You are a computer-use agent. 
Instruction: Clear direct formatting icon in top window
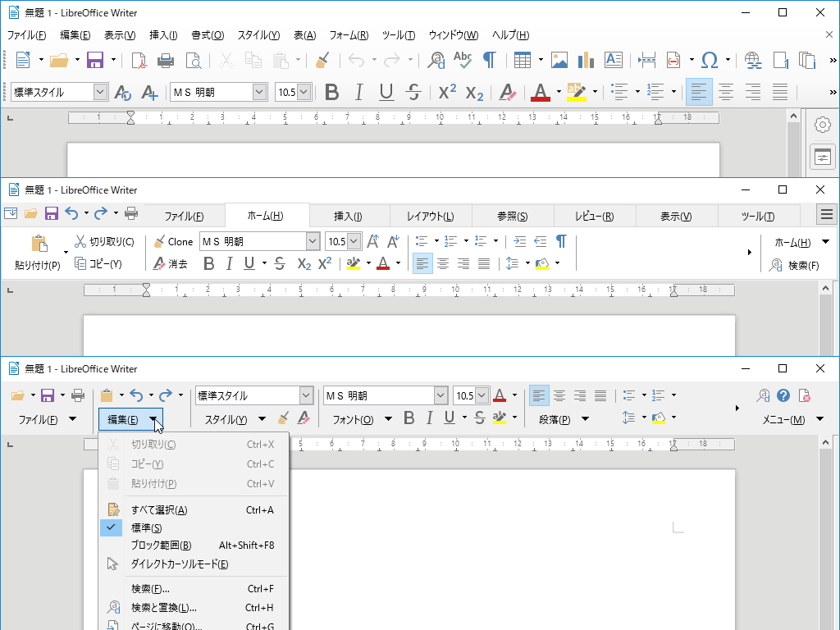[x=507, y=92]
